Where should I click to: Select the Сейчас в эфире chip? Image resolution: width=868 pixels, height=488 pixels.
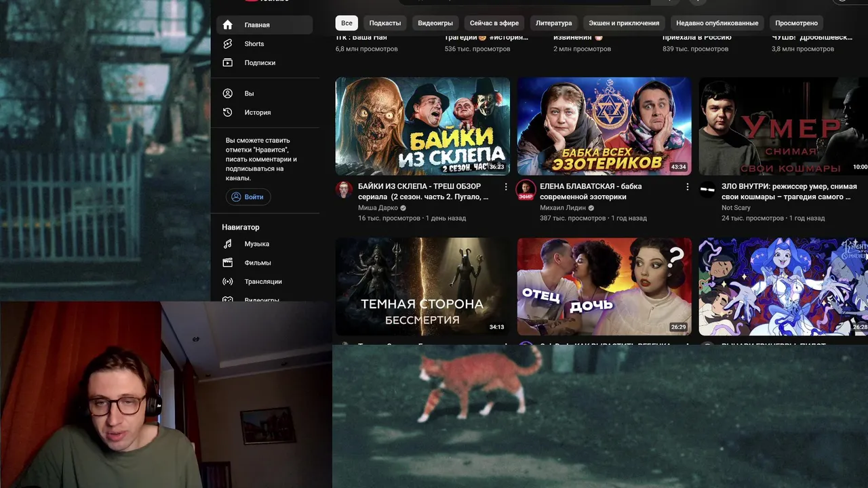pyautogui.click(x=494, y=23)
